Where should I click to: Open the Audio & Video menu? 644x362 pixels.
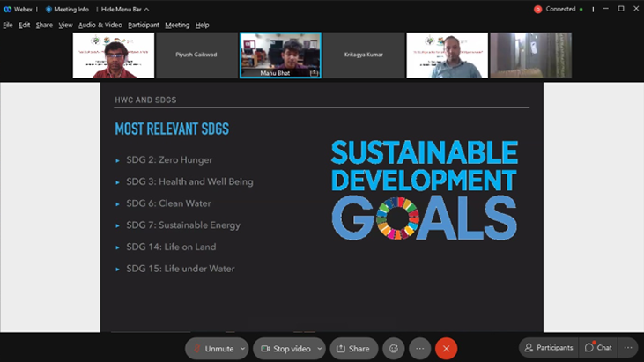[x=100, y=26]
